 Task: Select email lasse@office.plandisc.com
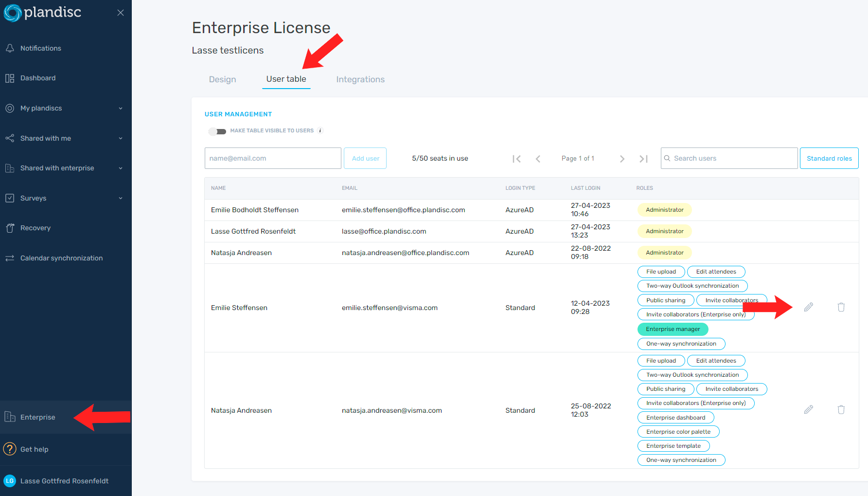point(384,231)
